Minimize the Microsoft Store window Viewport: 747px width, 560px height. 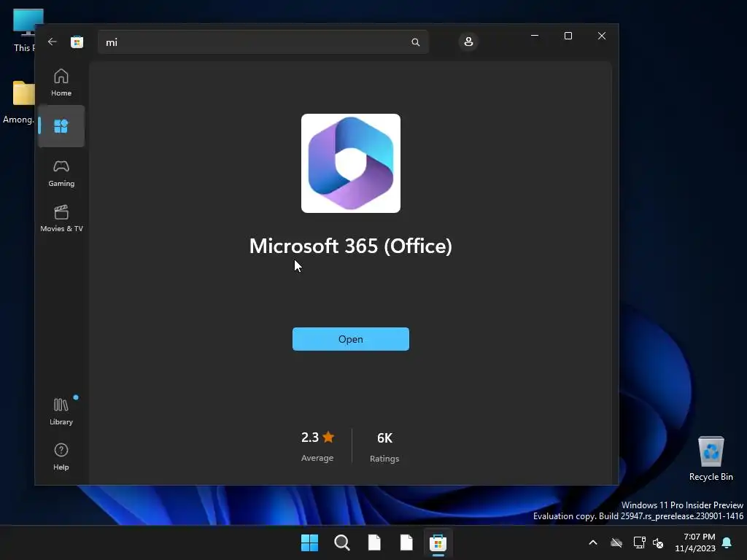[535, 36]
